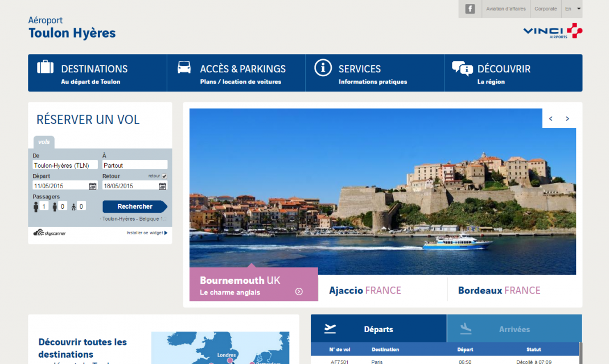The height and width of the screenshot is (364, 609).
Task: Switch to the Arrivées tab
Action: click(514, 329)
